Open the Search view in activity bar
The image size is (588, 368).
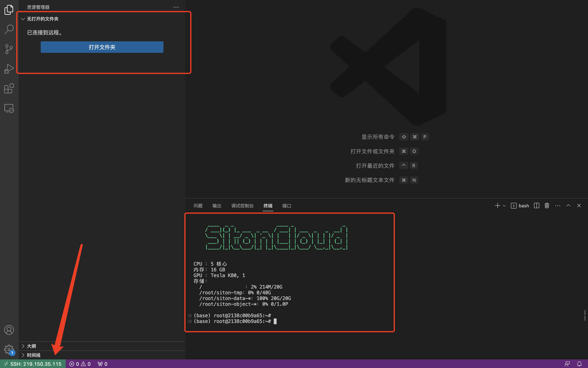(9, 29)
